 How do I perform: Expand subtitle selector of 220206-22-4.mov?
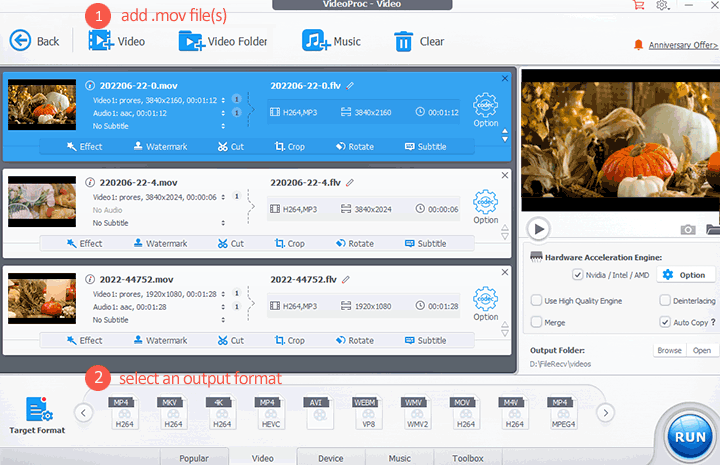223,223
